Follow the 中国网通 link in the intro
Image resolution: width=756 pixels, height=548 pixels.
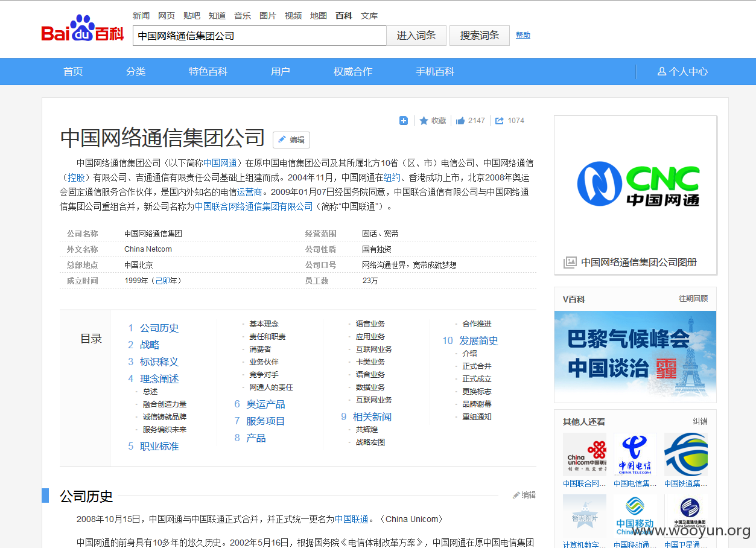[220, 163]
